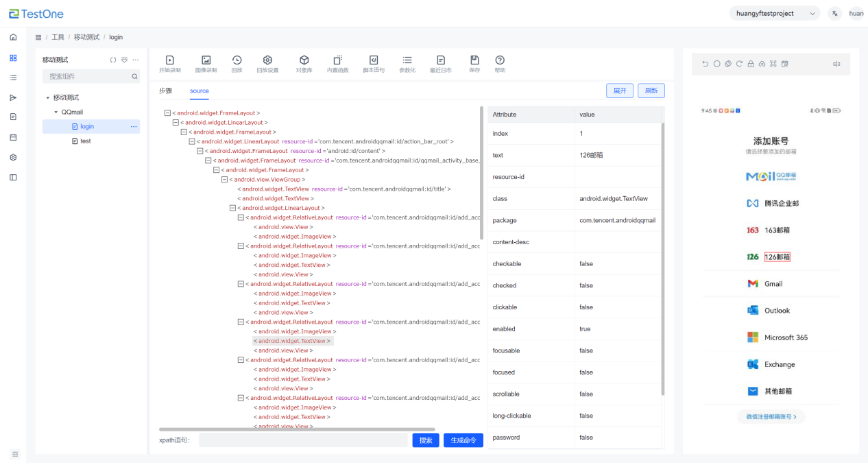Click the 回放 playback icon
This screenshot has height=463, width=868.
point(237,60)
